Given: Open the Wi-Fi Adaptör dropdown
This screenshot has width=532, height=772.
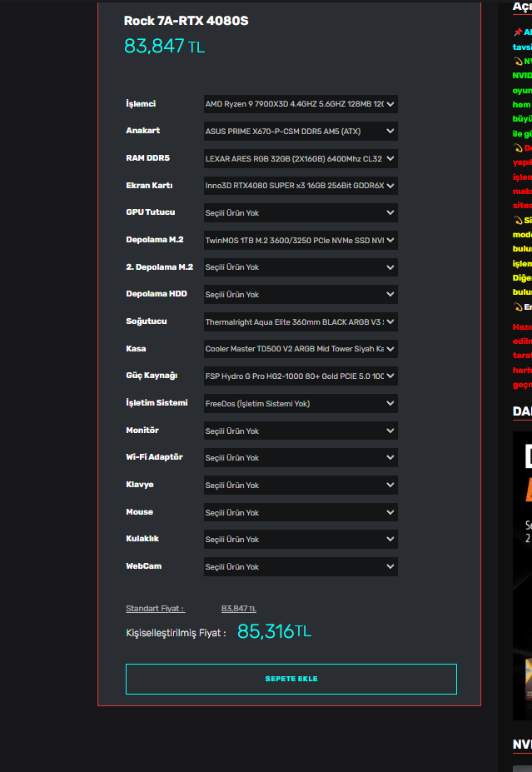Looking at the screenshot, I should click(x=301, y=458).
